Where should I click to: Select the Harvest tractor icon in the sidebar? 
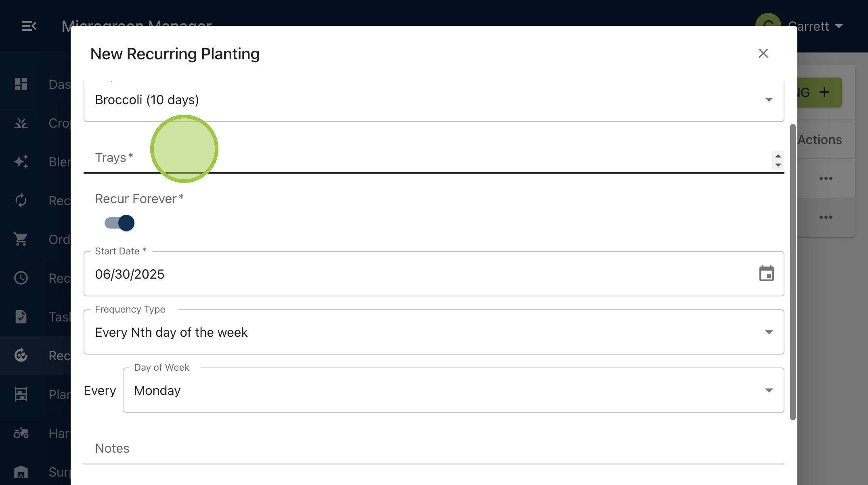(x=21, y=433)
